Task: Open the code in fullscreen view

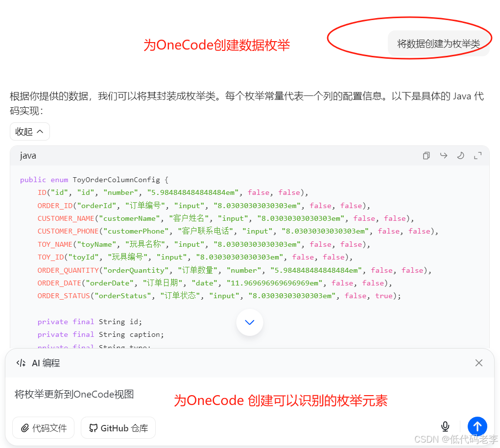Action: tap(478, 155)
